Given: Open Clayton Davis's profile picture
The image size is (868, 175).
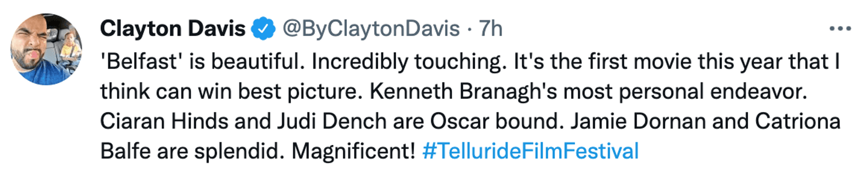Looking at the screenshot, I should coord(47,49).
